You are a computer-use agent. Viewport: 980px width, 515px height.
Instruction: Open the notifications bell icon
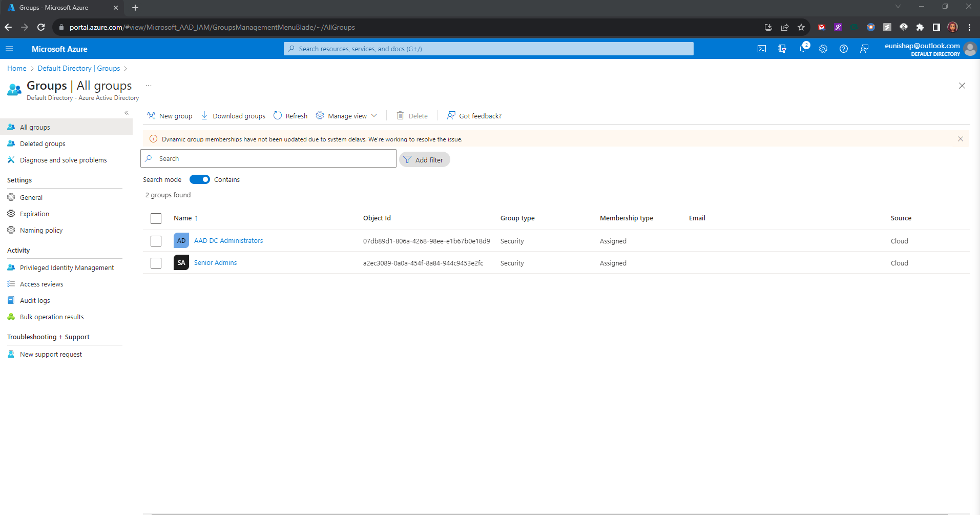pyautogui.click(x=802, y=49)
